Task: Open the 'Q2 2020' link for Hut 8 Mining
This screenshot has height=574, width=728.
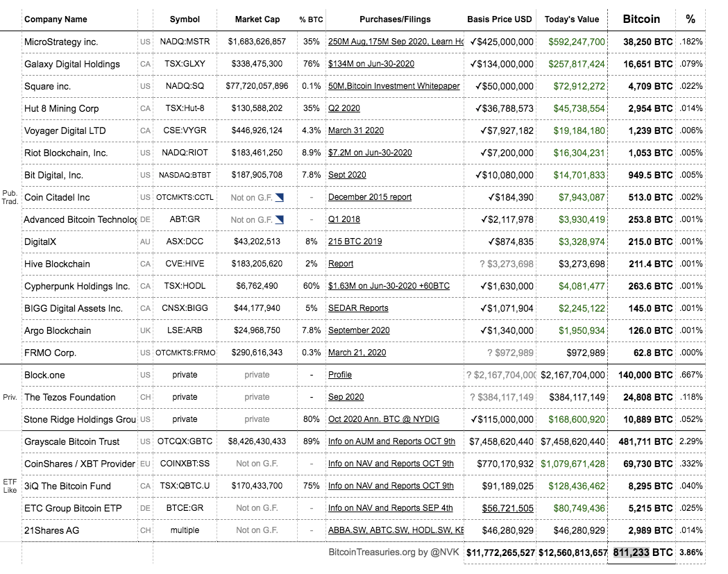Action: pos(344,108)
